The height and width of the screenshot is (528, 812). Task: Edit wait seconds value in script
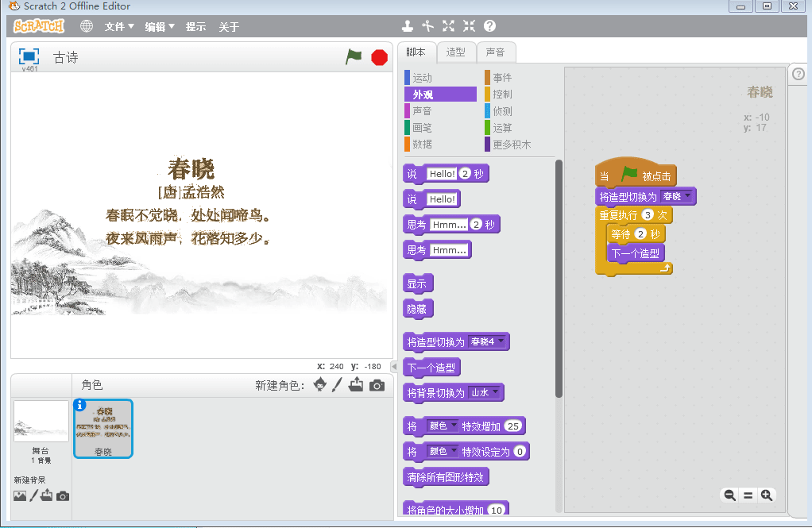tap(640, 234)
